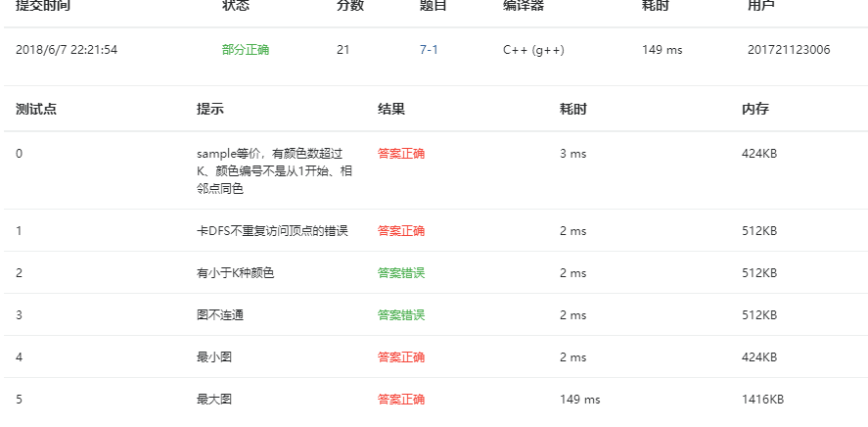Image resolution: width=868 pixels, height=427 pixels.
Task: Click the hint text starting with sample等价
Action: coord(275,171)
